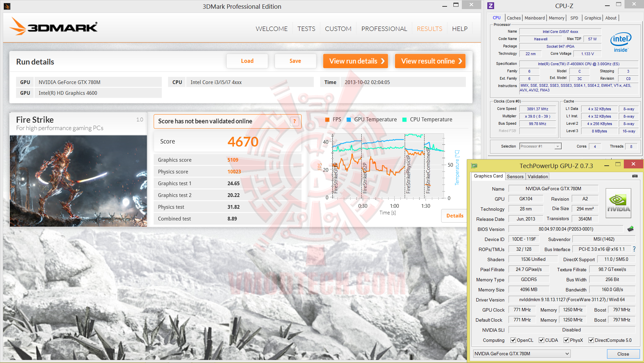Click the Intel(R) HD Graphics 4600 row
This screenshot has width=644, height=363.
click(89, 93)
